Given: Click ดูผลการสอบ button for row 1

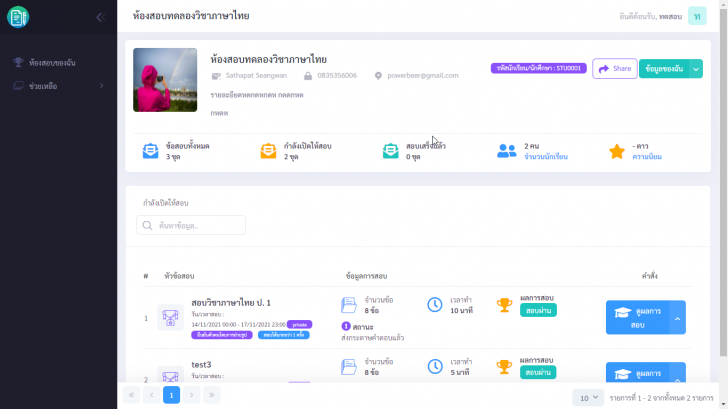Looking at the screenshot, I should 637,318.
